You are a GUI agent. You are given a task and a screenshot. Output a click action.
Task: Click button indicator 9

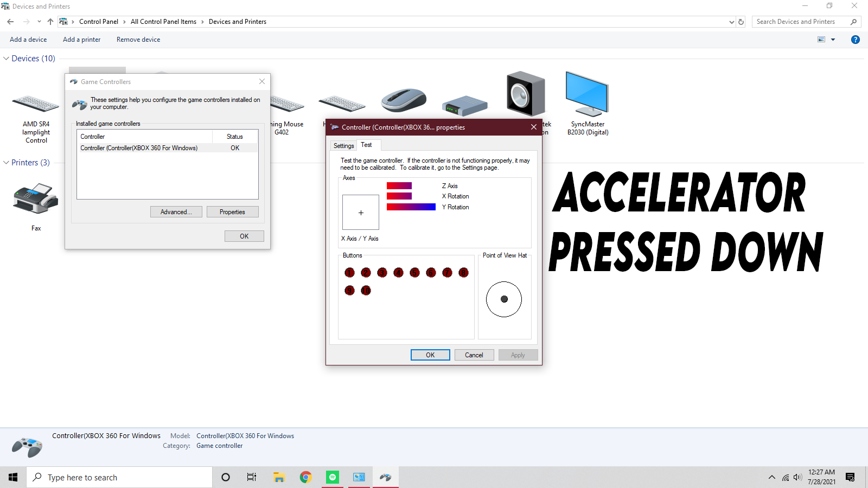point(349,291)
